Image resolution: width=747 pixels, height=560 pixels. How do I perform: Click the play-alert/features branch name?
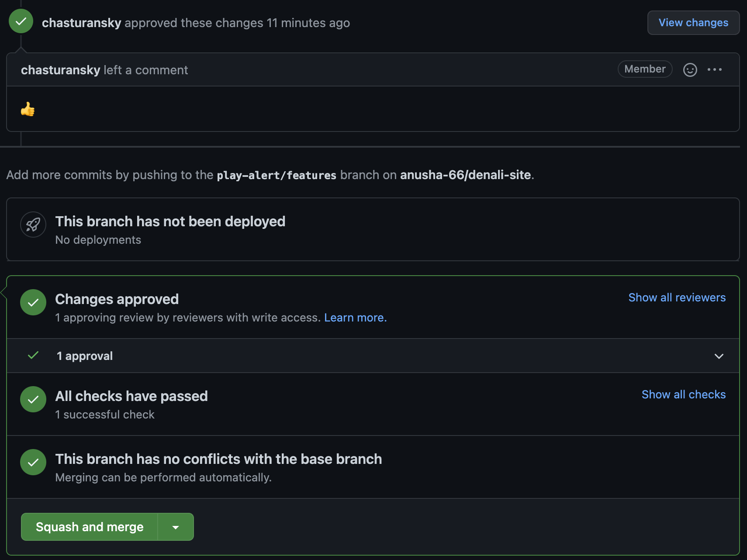[x=277, y=175]
